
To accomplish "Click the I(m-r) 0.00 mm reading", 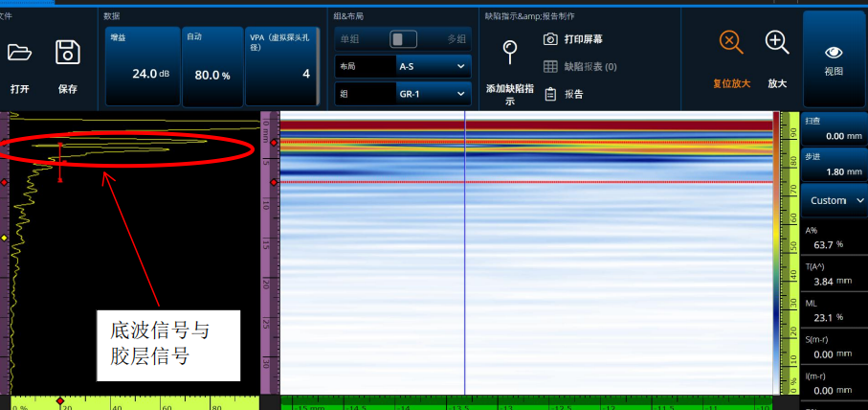I will tap(834, 383).
